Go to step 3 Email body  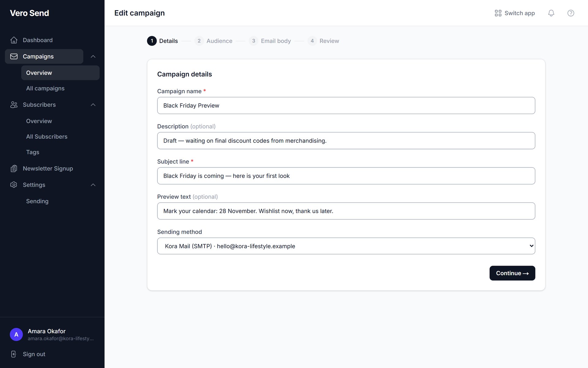click(270, 41)
